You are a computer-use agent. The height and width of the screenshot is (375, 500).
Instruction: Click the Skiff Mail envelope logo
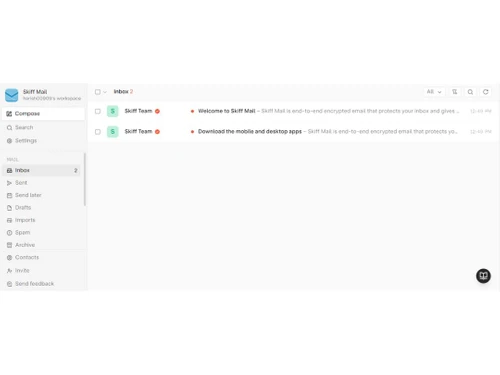12,95
